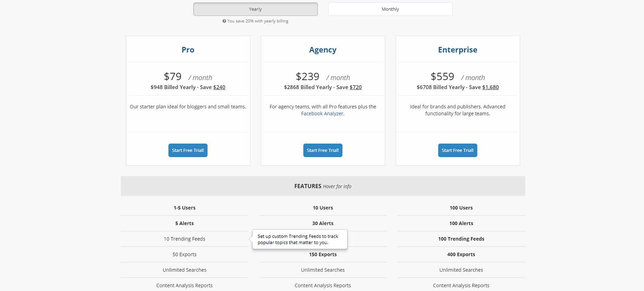Click the Pro plan heading
644x291 pixels.
[x=188, y=50]
